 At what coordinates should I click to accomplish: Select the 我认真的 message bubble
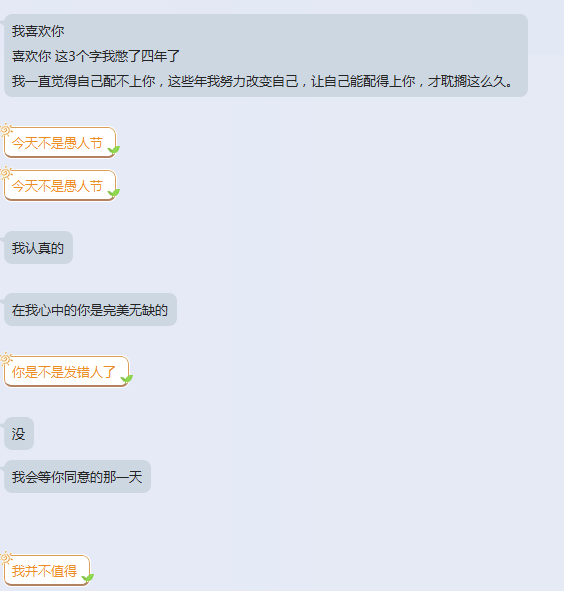click(x=38, y=248)
